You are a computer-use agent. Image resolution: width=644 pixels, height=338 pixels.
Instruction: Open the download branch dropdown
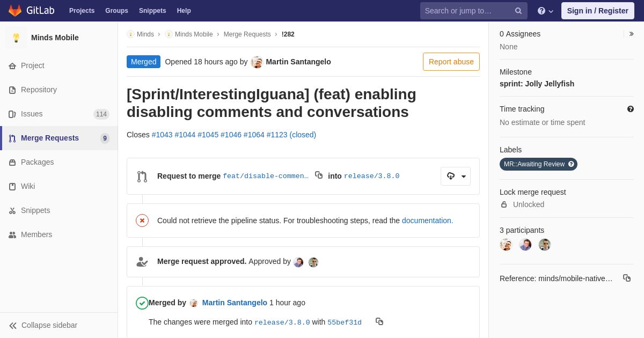coord(456,176)
